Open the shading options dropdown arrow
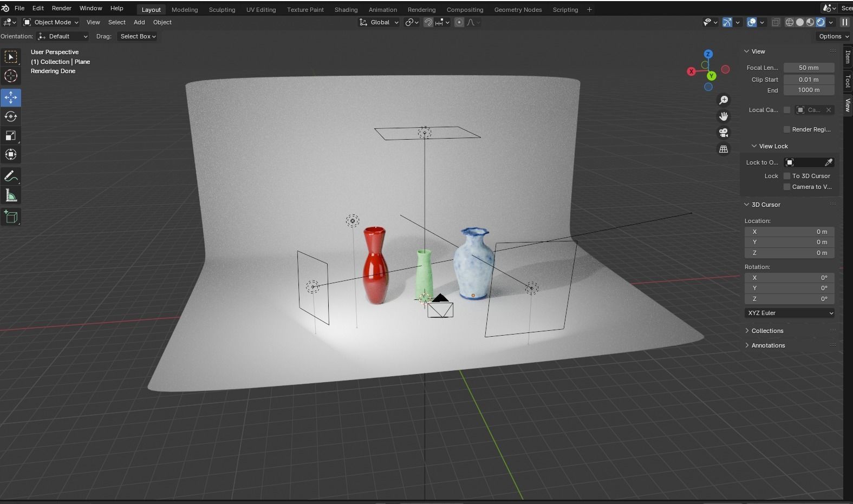This screenshot has width=853, height=504. 831,22
